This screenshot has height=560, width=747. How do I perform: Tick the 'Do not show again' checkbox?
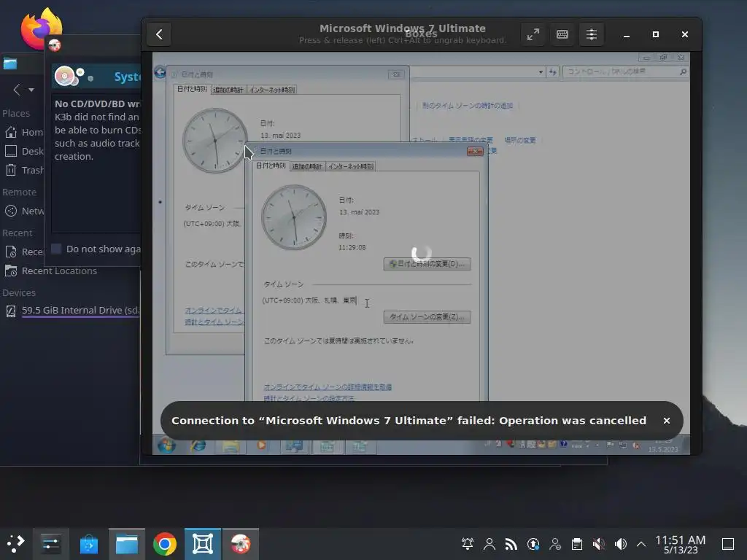tap(56, 249)
